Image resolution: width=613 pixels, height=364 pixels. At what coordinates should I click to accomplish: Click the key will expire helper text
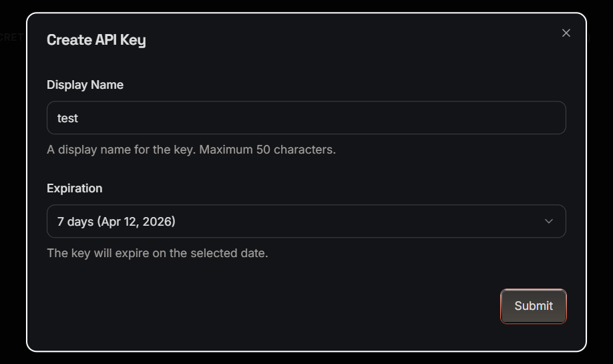[157, 253]
